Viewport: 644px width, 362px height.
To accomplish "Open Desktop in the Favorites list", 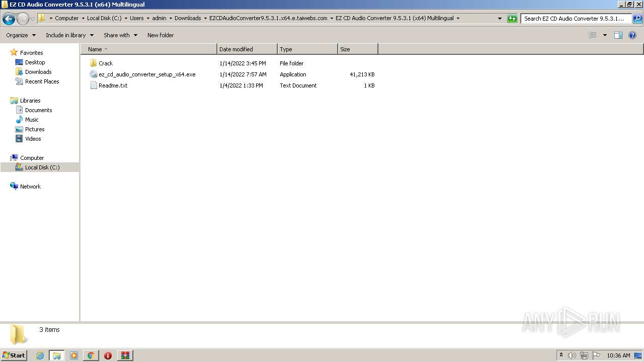I will [x=35, y=62].
